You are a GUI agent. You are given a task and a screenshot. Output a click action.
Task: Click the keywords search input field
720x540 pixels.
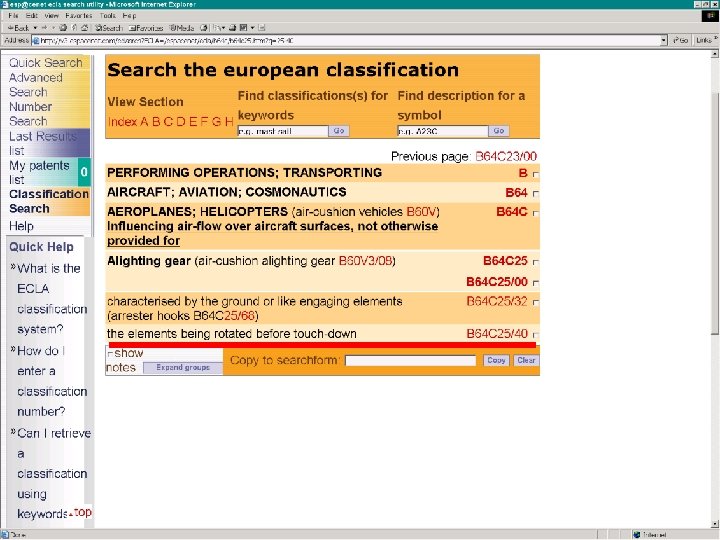pos(283,131)
